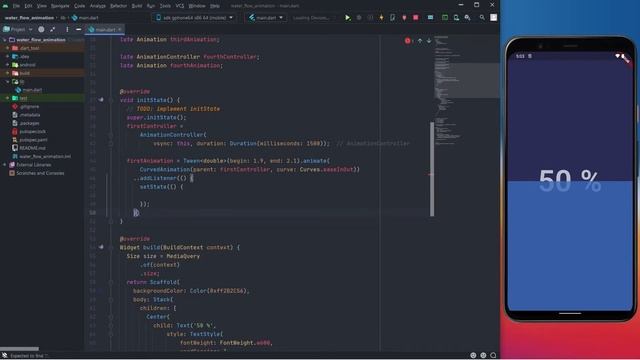The image size is (640, 360).
Task: Expand the test folder
Action: 7,98
